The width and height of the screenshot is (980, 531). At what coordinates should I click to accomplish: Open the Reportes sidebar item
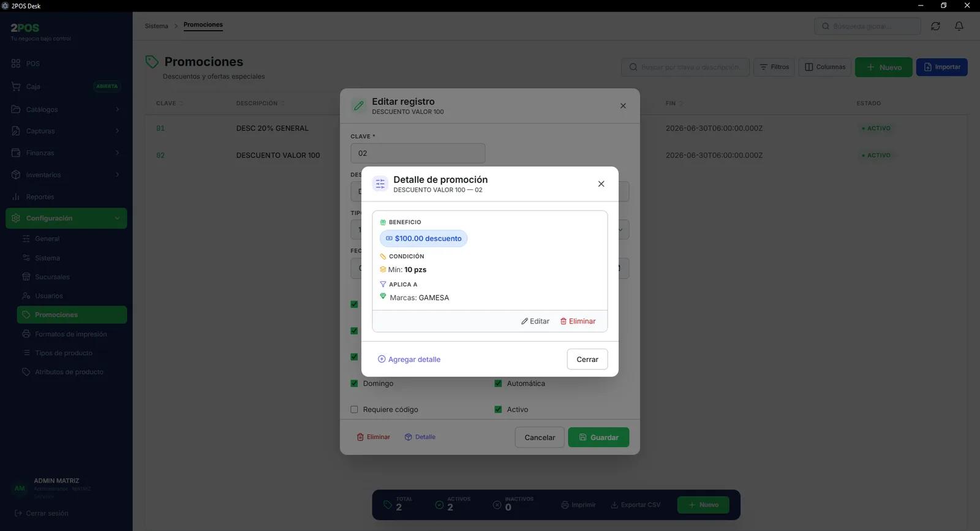coord(66,197)
